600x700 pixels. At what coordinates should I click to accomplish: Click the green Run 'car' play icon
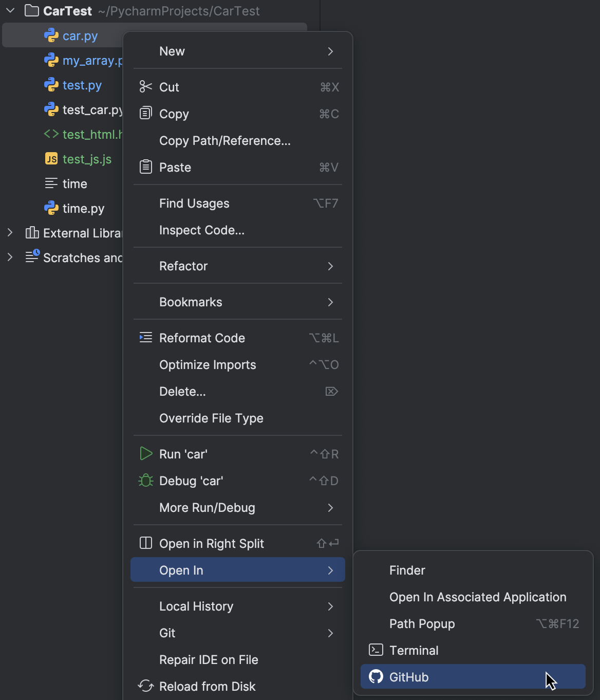(x=145, y=454)
